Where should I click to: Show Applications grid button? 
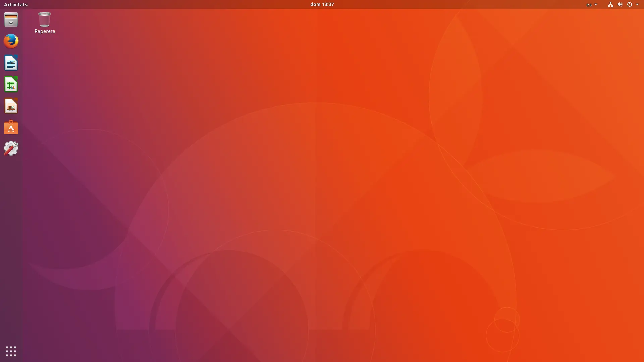(11, 351)
